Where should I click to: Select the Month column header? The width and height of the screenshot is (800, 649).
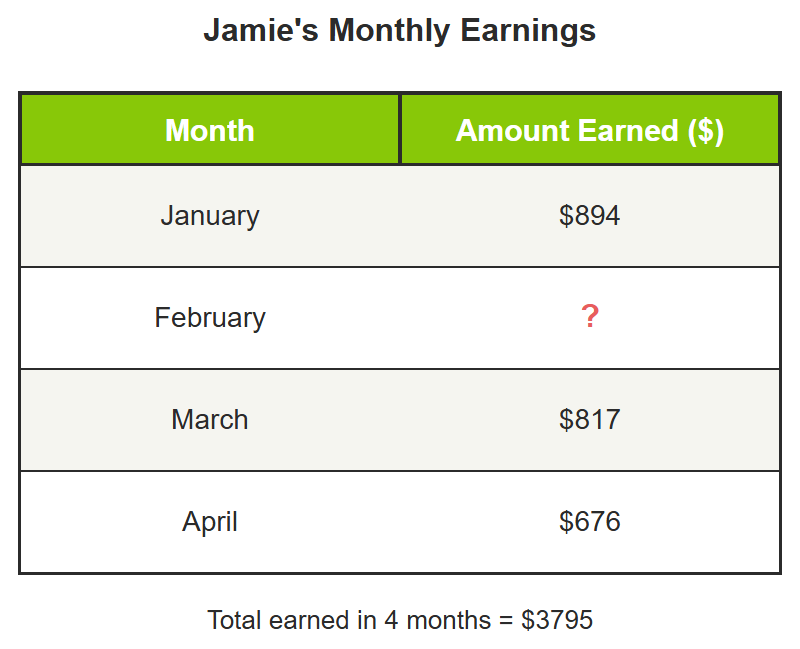210,130
